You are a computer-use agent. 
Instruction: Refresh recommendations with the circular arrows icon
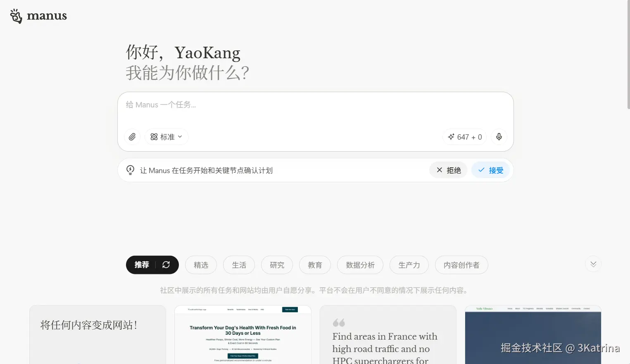point(166,265)
